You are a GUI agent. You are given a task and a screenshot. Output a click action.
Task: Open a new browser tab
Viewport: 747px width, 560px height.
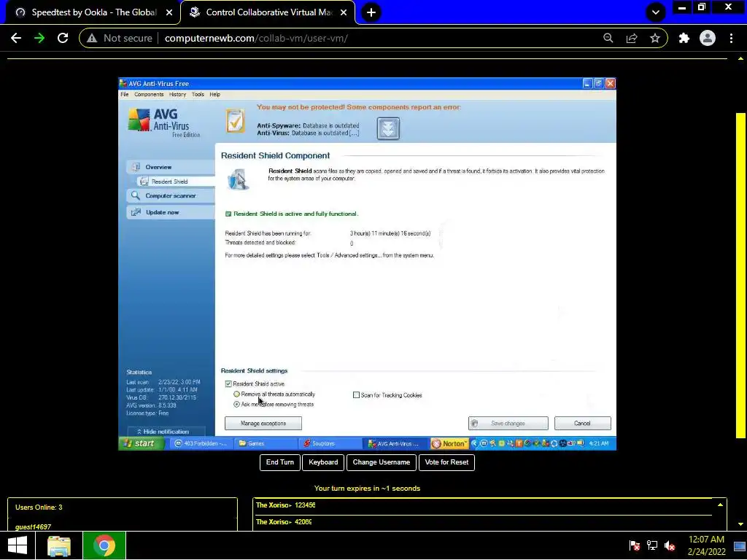(x=371, y=12)
